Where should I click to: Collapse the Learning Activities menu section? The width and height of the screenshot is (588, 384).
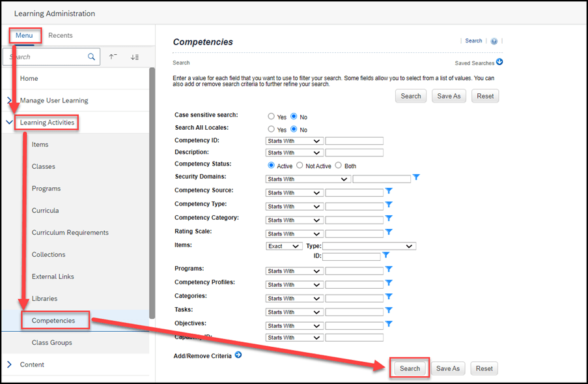click(x=9, y=123)
